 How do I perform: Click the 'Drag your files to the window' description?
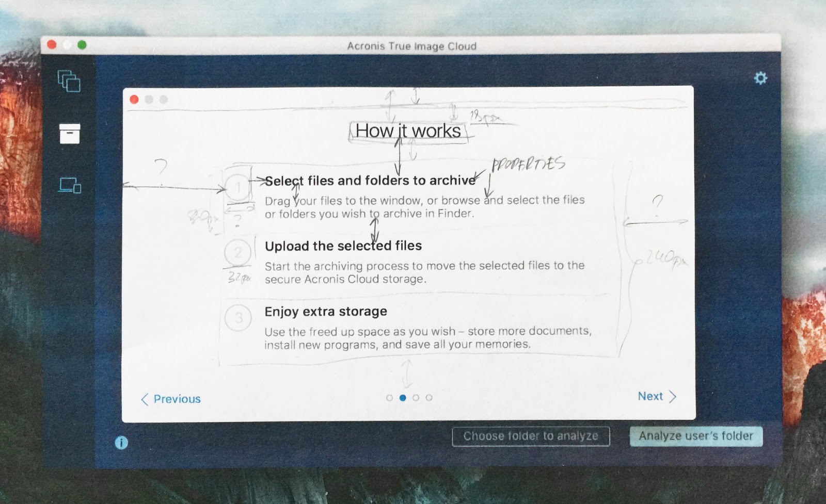coord(425,207)
